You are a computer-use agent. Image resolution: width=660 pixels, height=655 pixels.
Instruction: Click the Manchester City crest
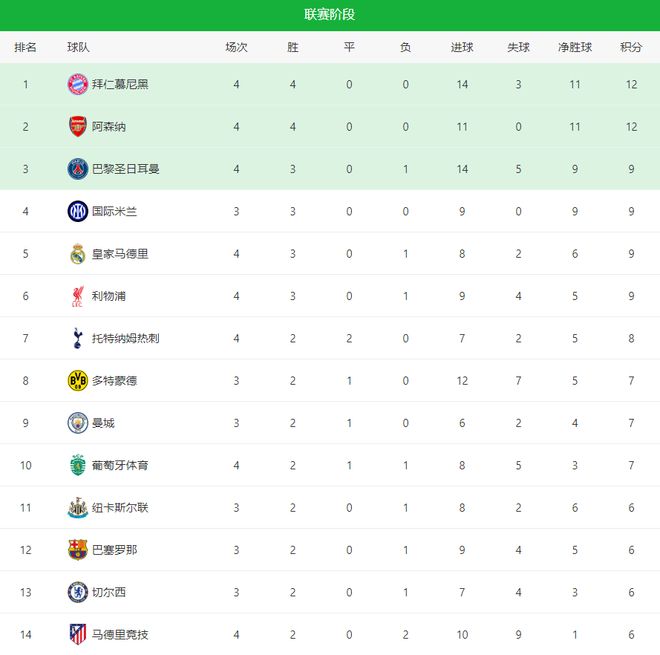77,423
